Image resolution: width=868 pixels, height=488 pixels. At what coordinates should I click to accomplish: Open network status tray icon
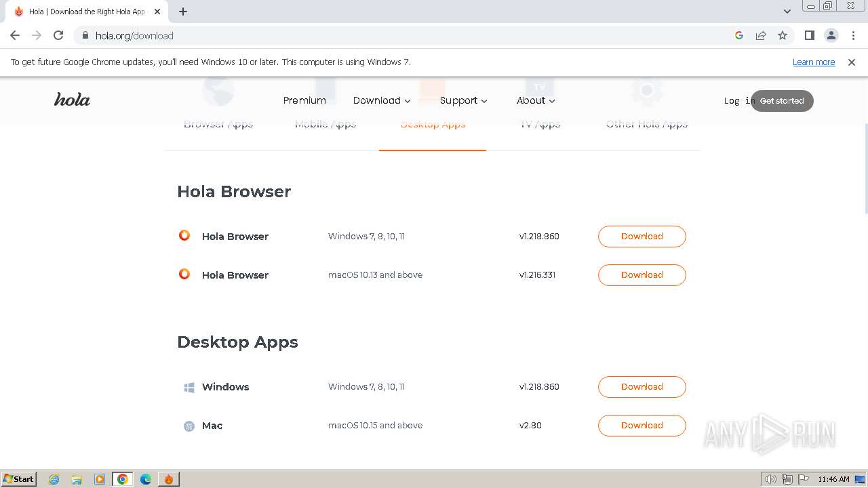coord(787,479)
